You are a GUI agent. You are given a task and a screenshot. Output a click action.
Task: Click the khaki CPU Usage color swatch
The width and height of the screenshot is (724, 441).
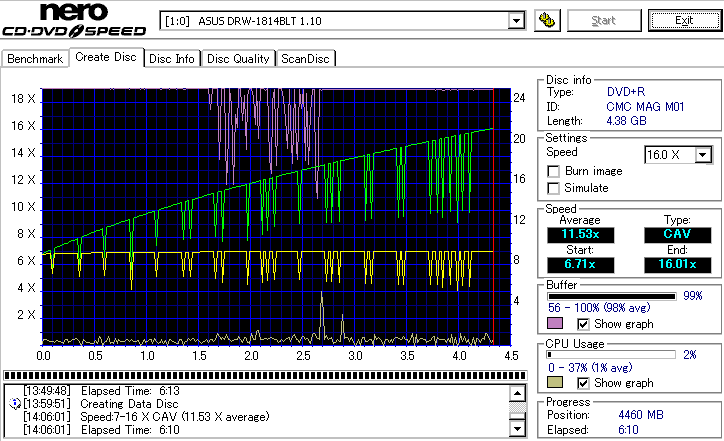pos(554,383)
